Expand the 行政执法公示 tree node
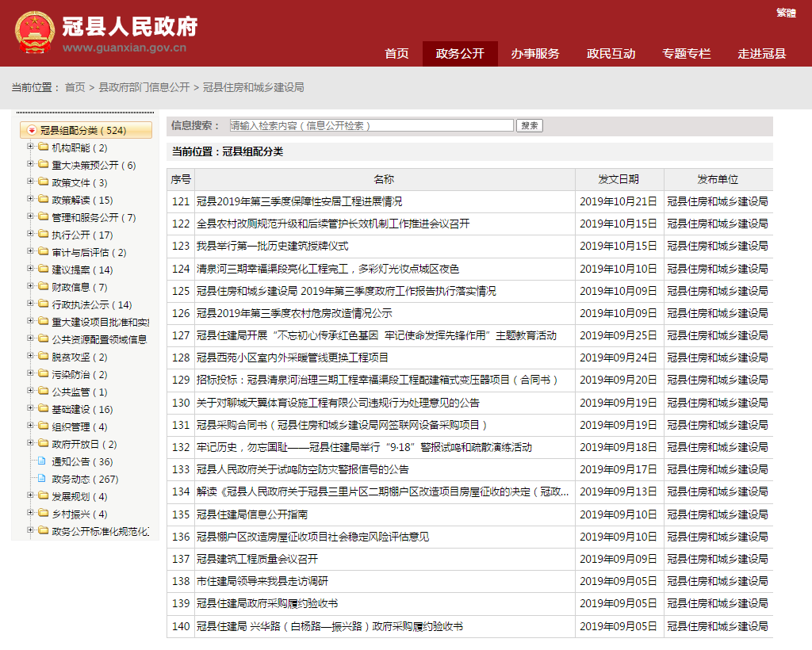812x650 pixels. click(x=30, y=304)
